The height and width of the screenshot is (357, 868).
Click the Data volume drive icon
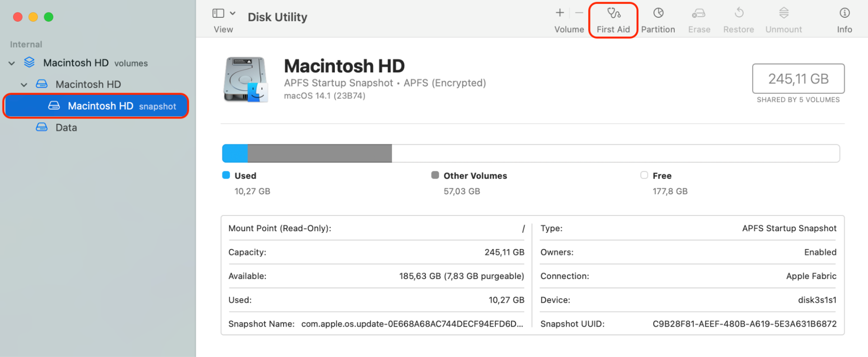pyautogui.click(x=42, y=127)
